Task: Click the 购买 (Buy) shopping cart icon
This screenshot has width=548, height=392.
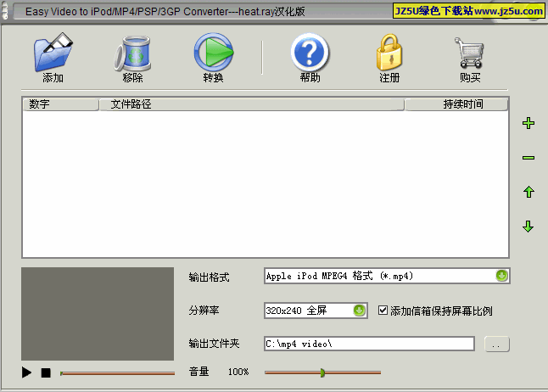Action: point(469,53)
